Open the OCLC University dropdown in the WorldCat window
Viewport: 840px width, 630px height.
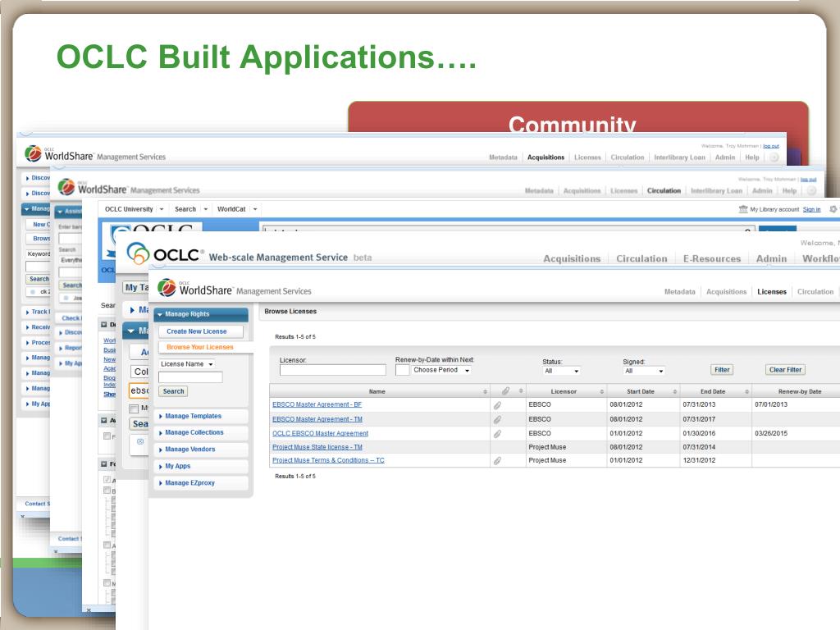pyautogui.click(x=162, y=209)
